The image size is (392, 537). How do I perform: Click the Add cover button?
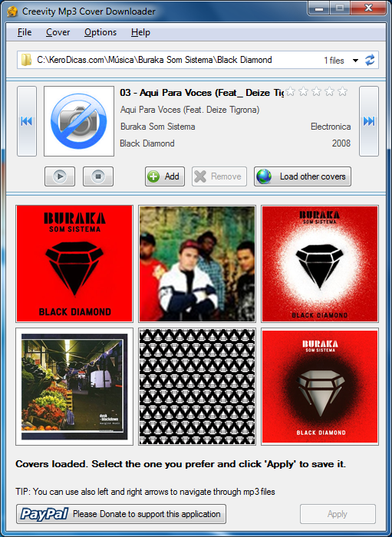(x=165, y=176)
